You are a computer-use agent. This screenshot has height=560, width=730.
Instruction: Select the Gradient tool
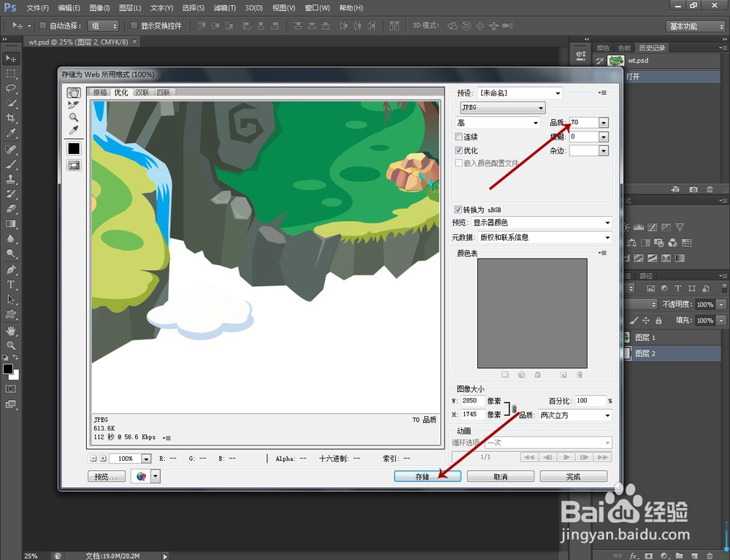[x=11, y=224]
